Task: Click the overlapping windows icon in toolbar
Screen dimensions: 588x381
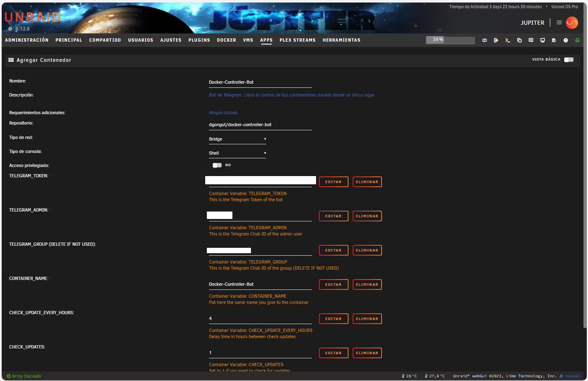Action: point(519,40)
